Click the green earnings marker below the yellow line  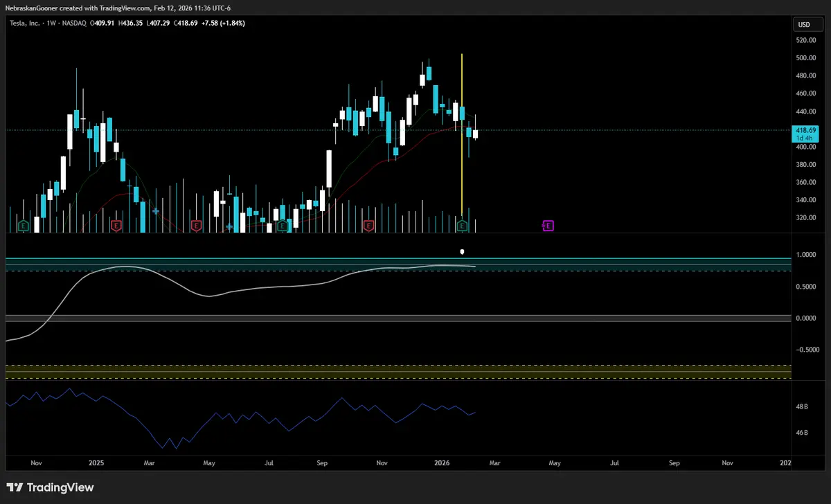463,226
